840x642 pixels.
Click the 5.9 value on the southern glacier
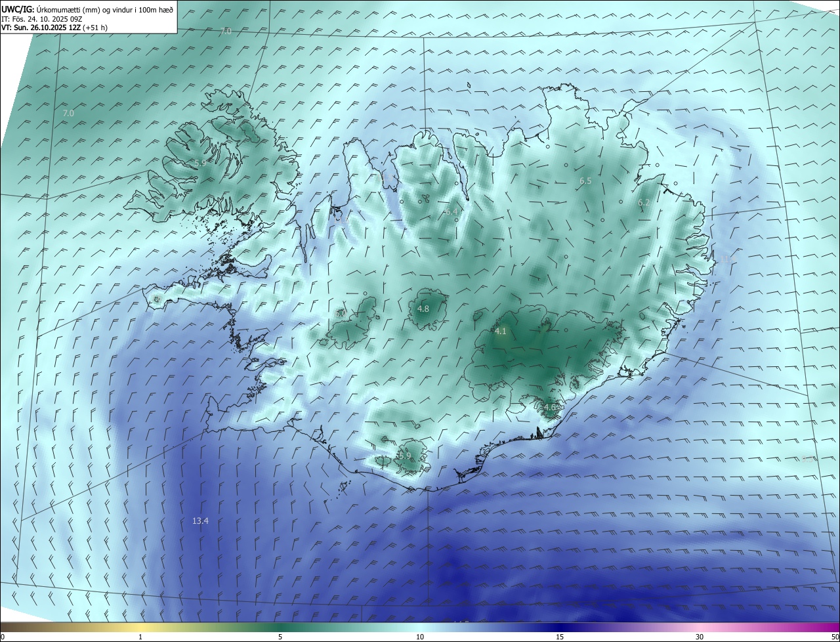pyautogui.click(x=405, y=456)
